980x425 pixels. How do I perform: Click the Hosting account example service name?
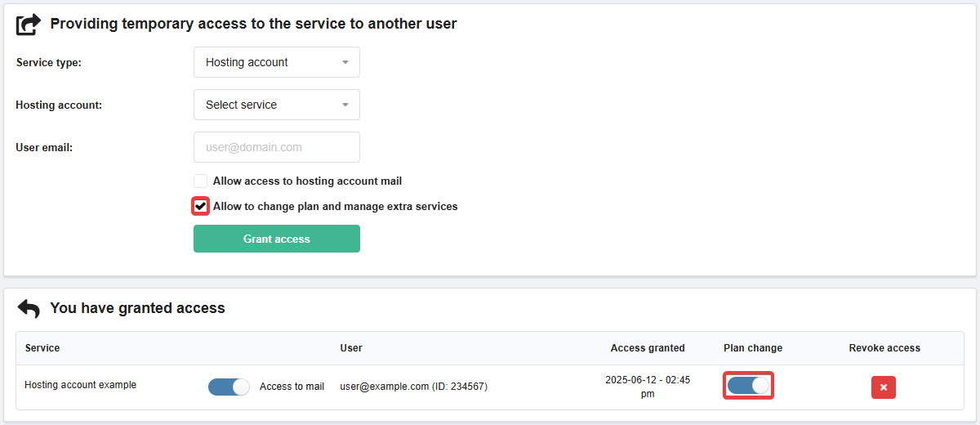pyautogui.click(x=80, y=385)
